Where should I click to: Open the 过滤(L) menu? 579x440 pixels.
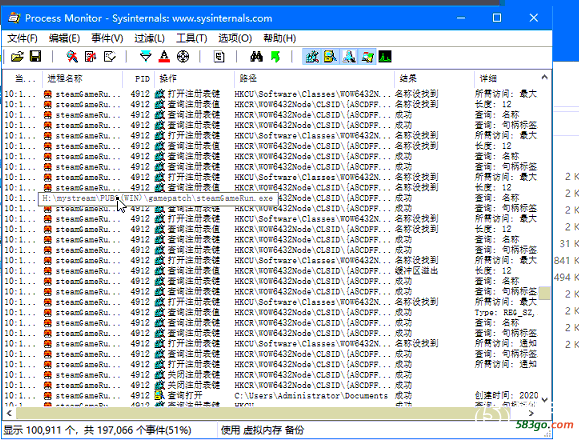[149, 38]
